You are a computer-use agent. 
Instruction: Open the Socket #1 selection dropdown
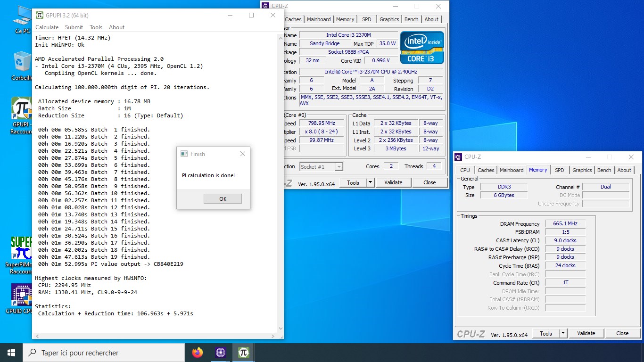click(321, 166)
